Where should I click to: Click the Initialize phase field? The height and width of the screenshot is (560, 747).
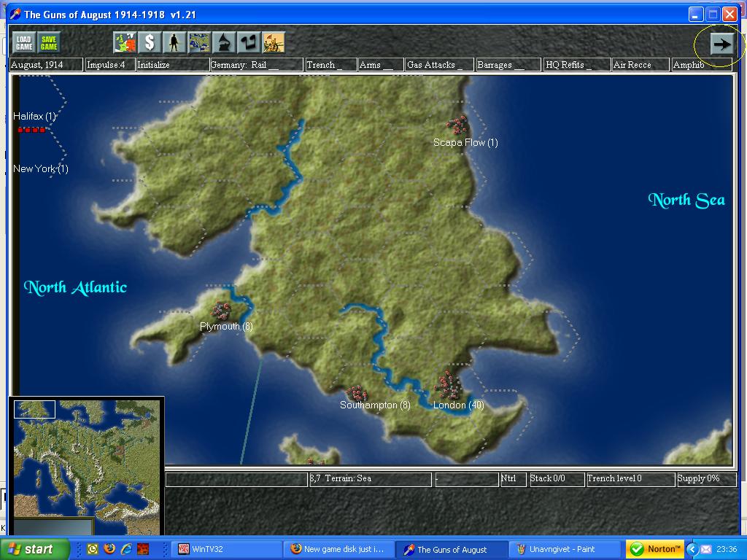(x=172, y=65)
